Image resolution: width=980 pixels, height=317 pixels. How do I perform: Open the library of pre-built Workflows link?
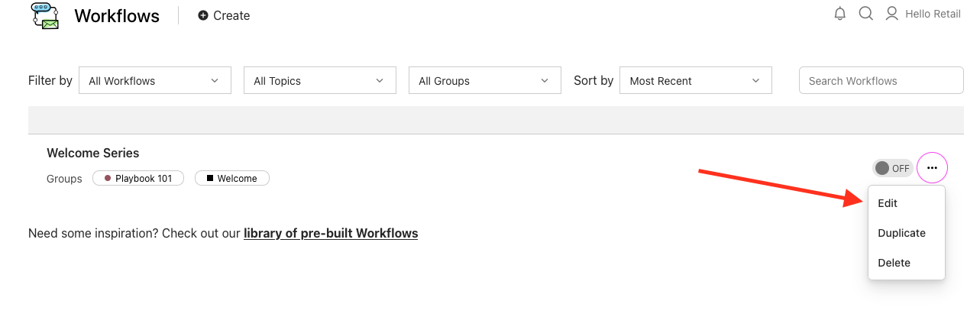coord(331,233)
